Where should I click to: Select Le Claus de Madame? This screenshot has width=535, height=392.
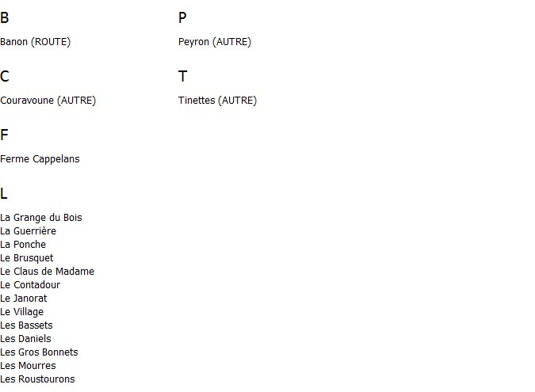pos(47,272)
